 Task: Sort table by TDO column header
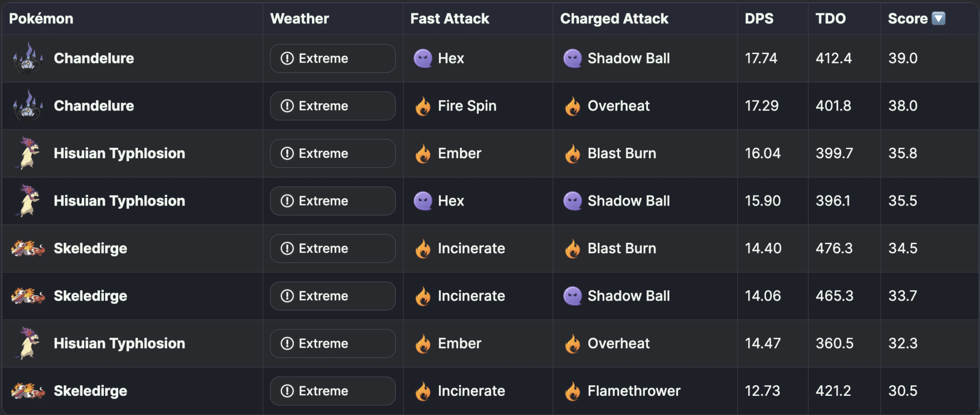click(x=831, y=19)
